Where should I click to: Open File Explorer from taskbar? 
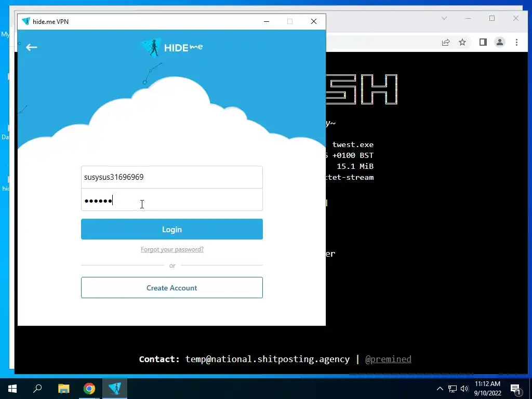tap(63, 389)
